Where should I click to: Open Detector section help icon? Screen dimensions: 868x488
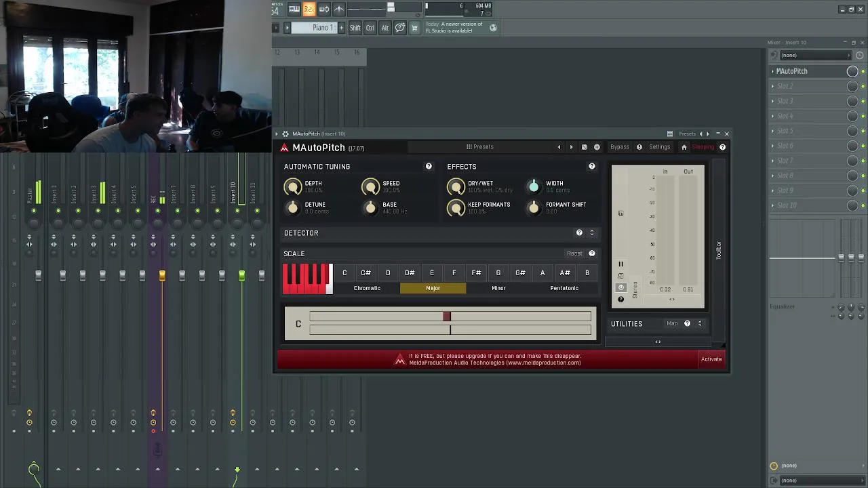coord(579,232)
